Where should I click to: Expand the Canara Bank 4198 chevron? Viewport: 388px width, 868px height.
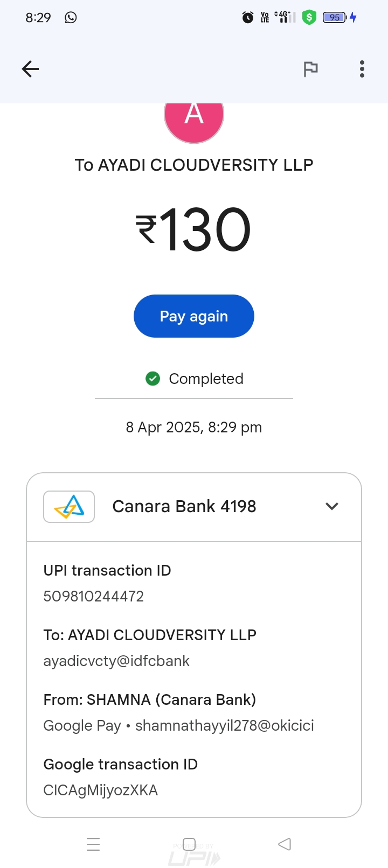pos(332,506)
